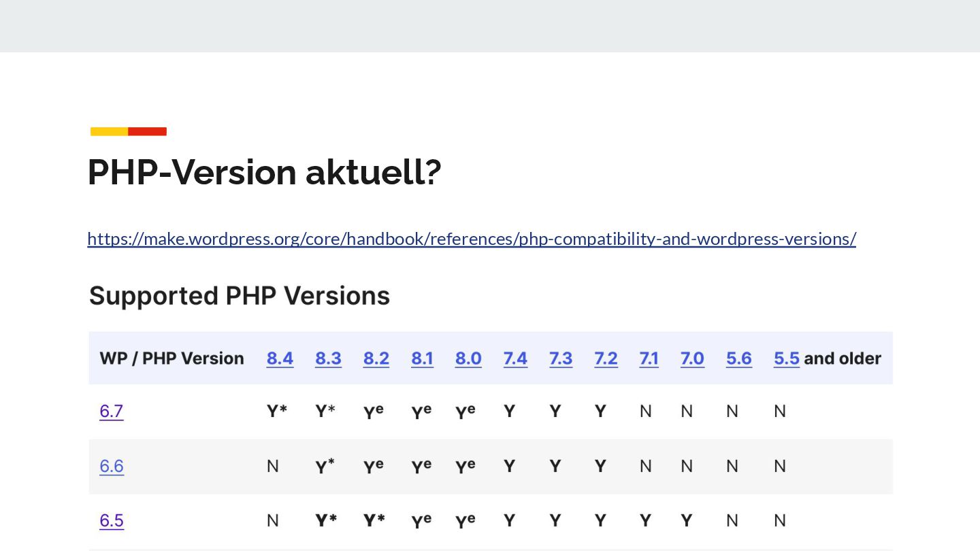Open the PHP 8.2 header link
This screenshot has width=980, height=551.
tap(376, 358)
